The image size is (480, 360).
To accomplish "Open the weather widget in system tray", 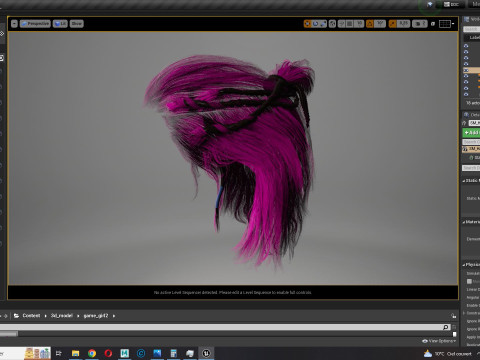I will coord(448,354).
